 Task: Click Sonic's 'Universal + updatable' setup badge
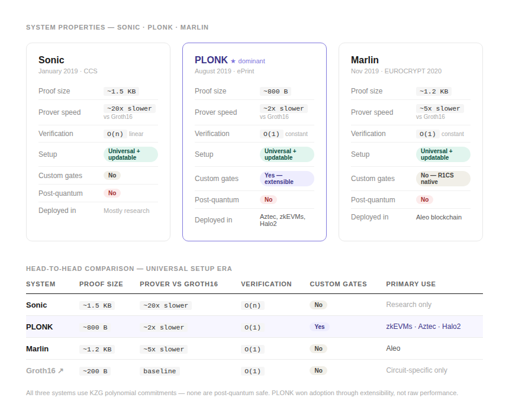(x=130, y=154)
